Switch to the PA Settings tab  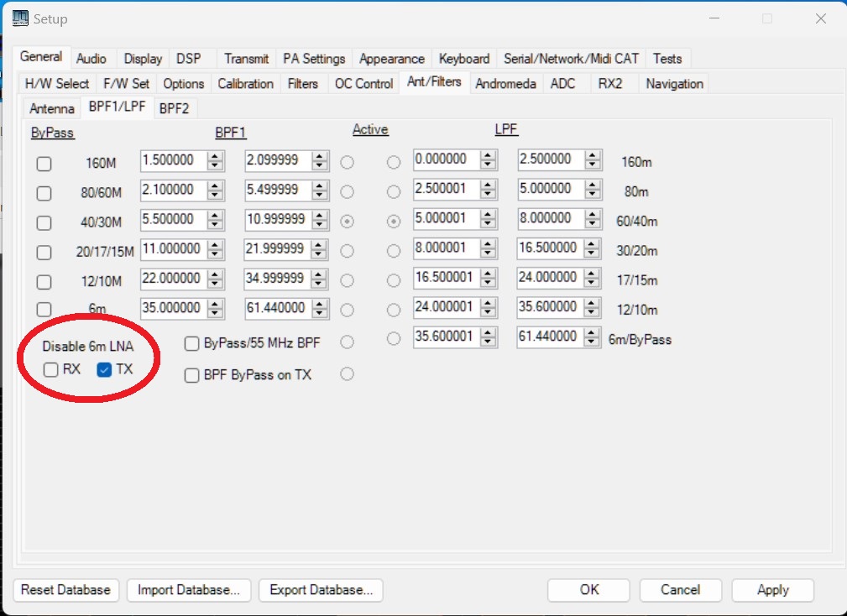tap(314, 59)
